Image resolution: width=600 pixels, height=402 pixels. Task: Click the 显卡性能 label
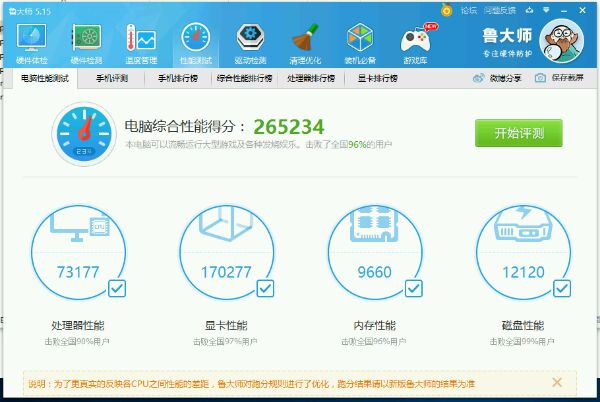click(226, 326)
